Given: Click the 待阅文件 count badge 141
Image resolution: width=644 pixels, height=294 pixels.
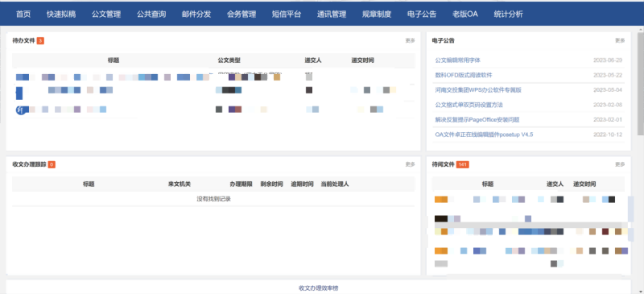Looking at the screenshot, I should pos(462,164).
